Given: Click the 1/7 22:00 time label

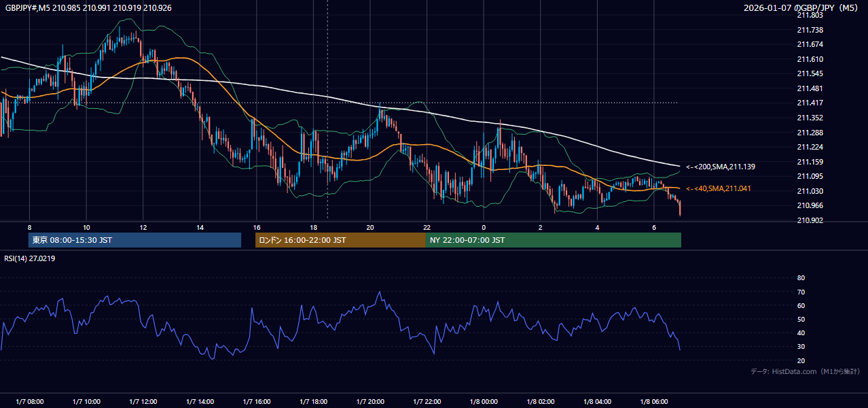Looking at the screenshot, I should pyautogui.click(x=427, y=401).
